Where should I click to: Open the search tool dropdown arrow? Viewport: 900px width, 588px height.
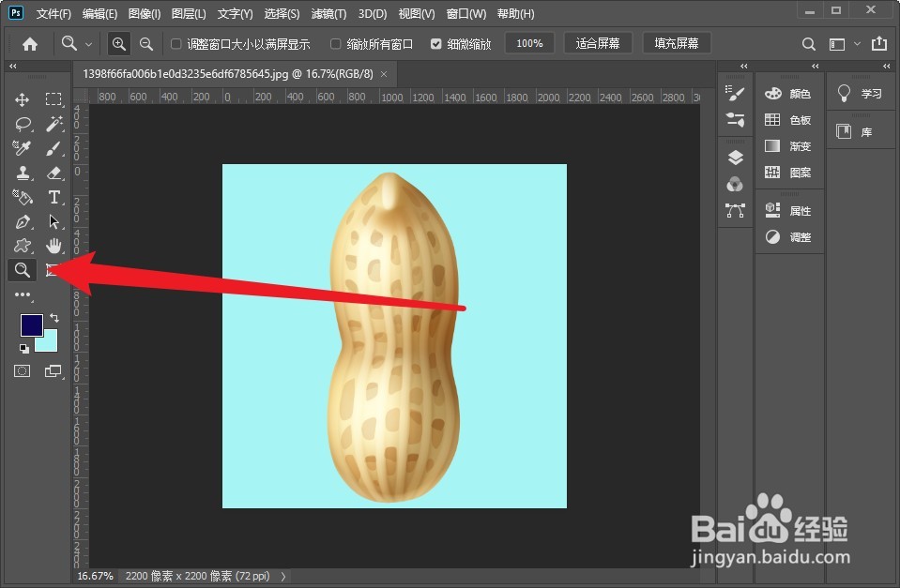point(89,43)
